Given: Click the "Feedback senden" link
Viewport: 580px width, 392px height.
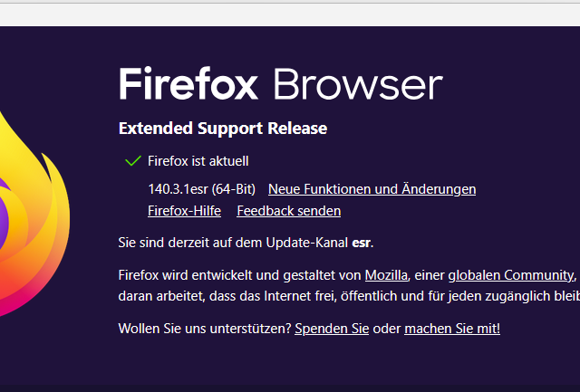Looking at the screenshot, I should [x=288, y=211].
